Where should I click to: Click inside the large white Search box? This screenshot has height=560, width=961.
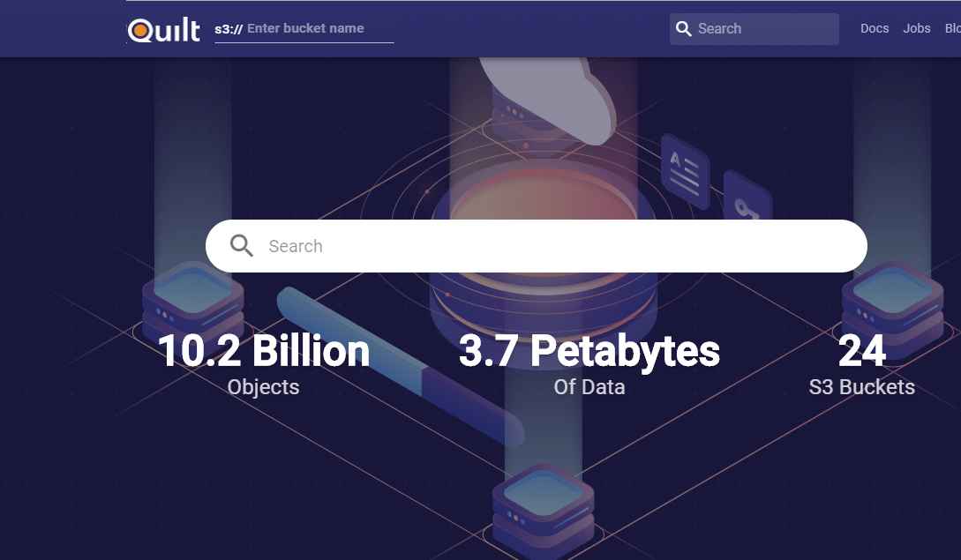tap(547, 246)
